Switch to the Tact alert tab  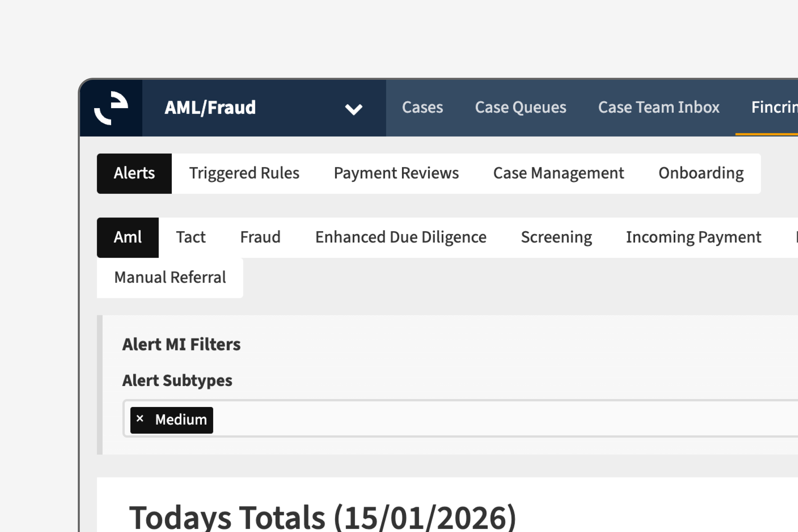tap(191, 237)
